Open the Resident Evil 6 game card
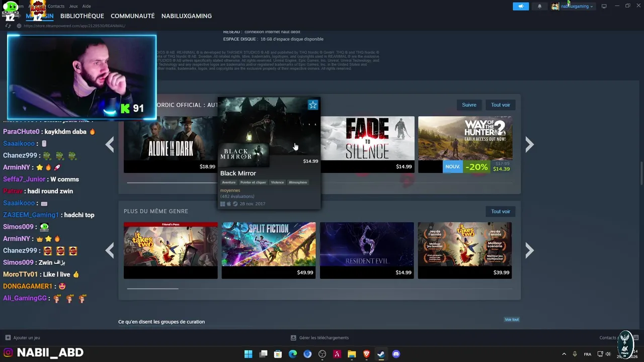Image resolution: width=644 pixels, height=362 pixels. click(367, 250)
